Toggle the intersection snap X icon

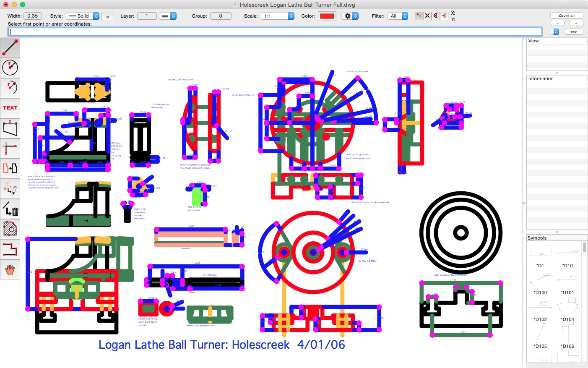[427, 16]
